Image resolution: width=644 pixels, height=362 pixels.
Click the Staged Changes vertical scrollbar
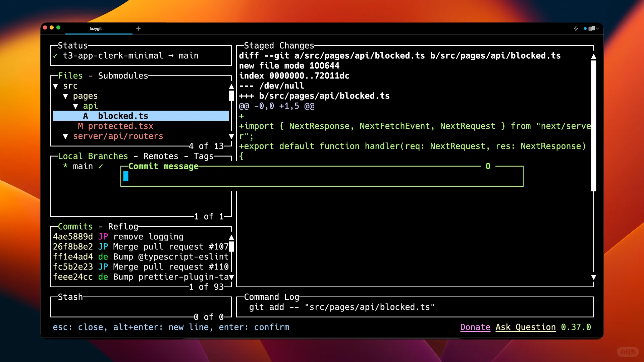[x=593, y=126]
